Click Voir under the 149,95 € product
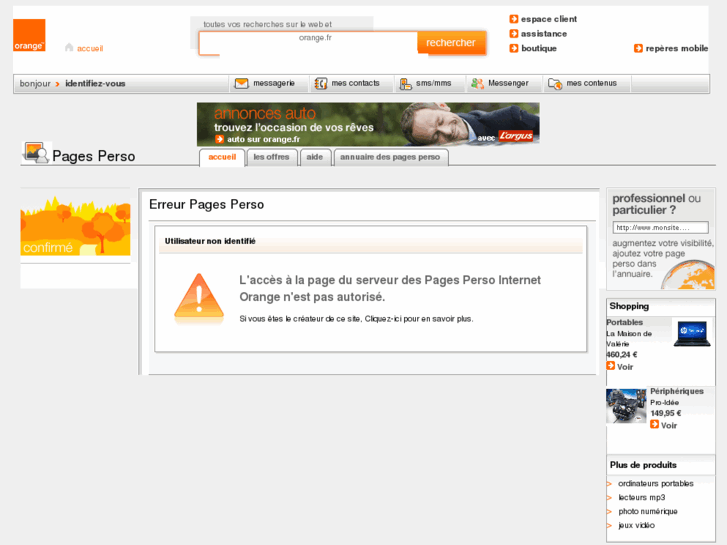Viewport: 727px width, 545px height. click(x=669, y=425)
